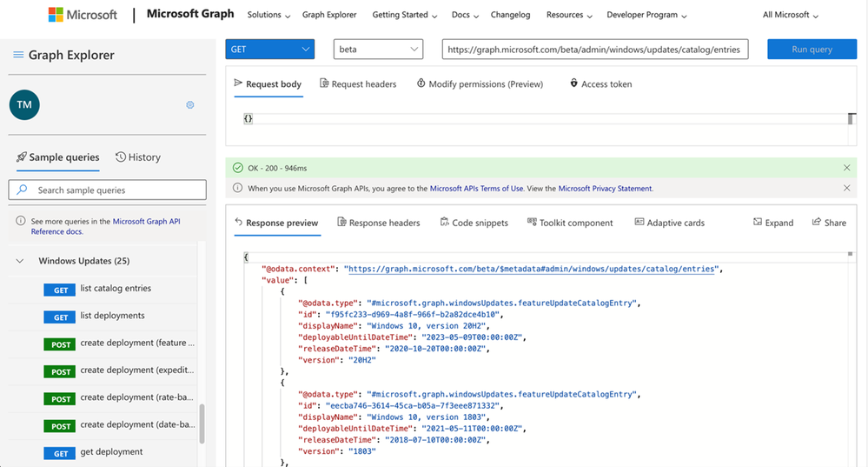The image size is (868, 467).
Task: Click the hamburger menu icon beside Graph Explorer
Action: tap(17, 55)
